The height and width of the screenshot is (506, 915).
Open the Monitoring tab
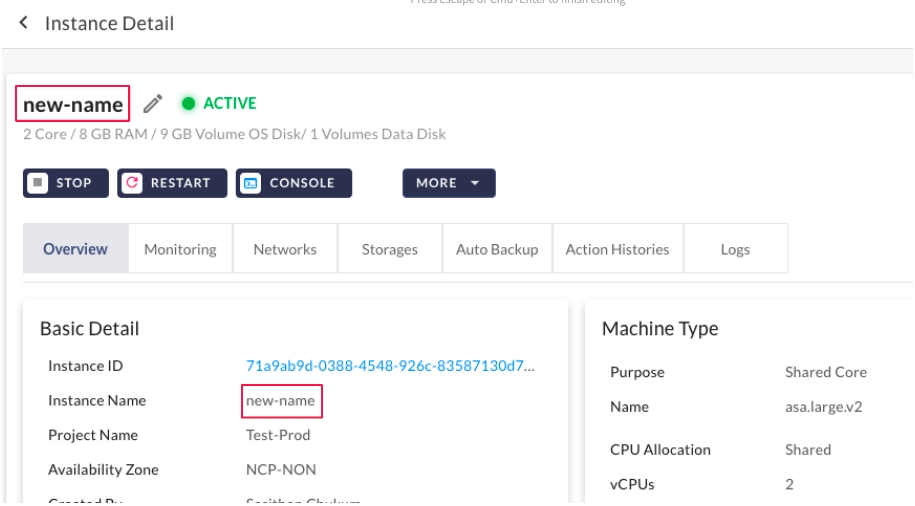point(180,249)
